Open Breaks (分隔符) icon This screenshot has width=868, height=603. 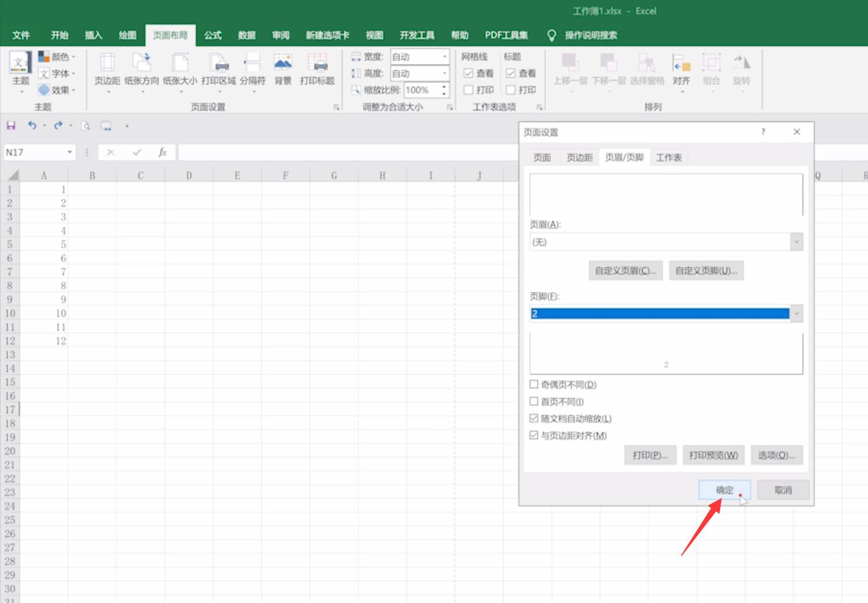[x=252, y=63]
